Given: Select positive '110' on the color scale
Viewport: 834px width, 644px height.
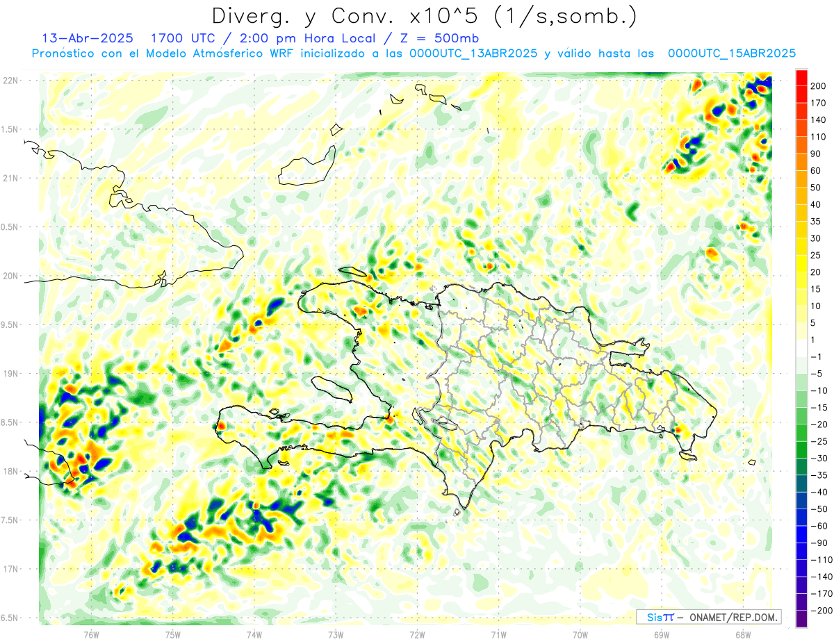Looking at the screenshot, I should [x=818, y=136].
